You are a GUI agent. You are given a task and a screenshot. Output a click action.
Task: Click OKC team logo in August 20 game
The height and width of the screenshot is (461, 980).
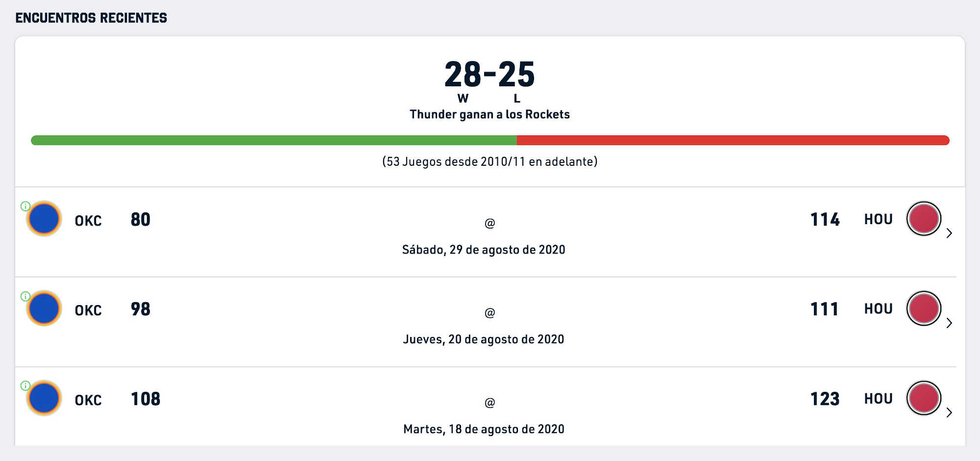tap(44, 308)
